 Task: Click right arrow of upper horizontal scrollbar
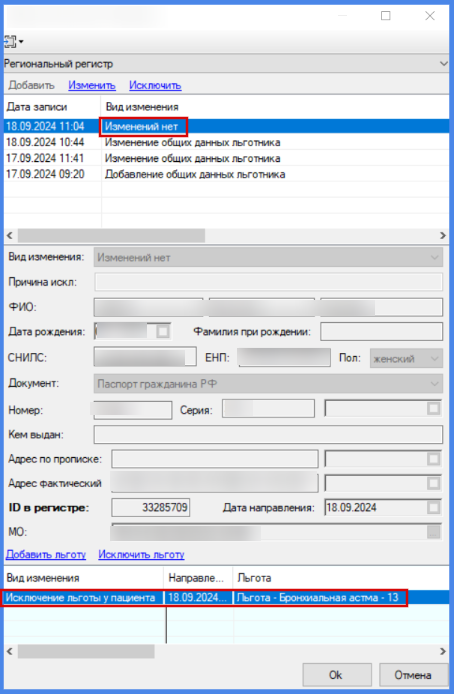click(442, 235)
